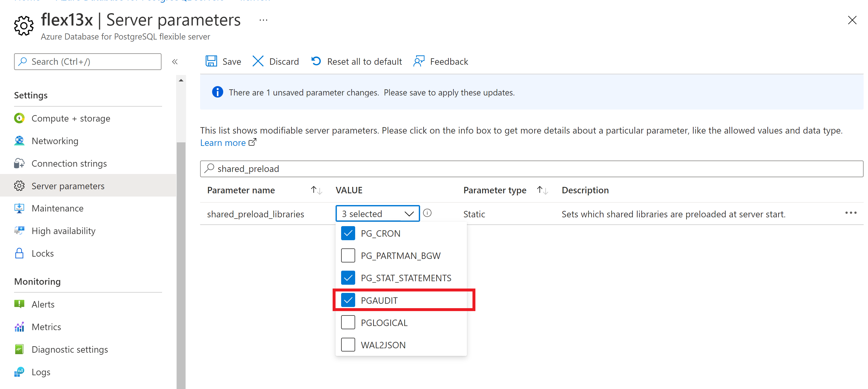
Task: Expand the shared_preload_libraries dropdown
Action: point(377,213)
